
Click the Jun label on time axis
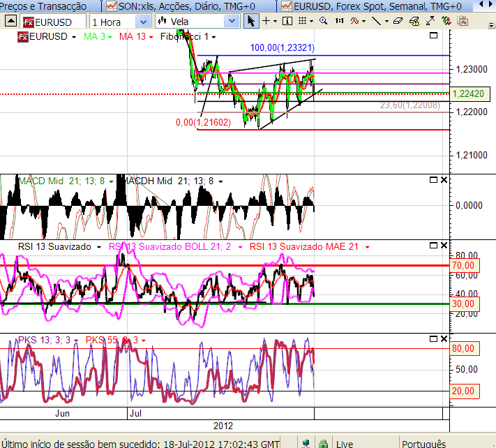[62, 414]
